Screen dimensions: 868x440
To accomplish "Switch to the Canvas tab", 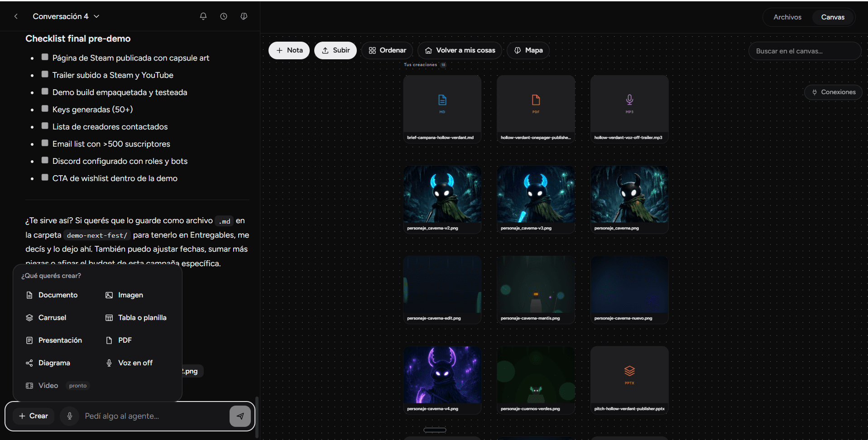I will [x=833, y=17].
